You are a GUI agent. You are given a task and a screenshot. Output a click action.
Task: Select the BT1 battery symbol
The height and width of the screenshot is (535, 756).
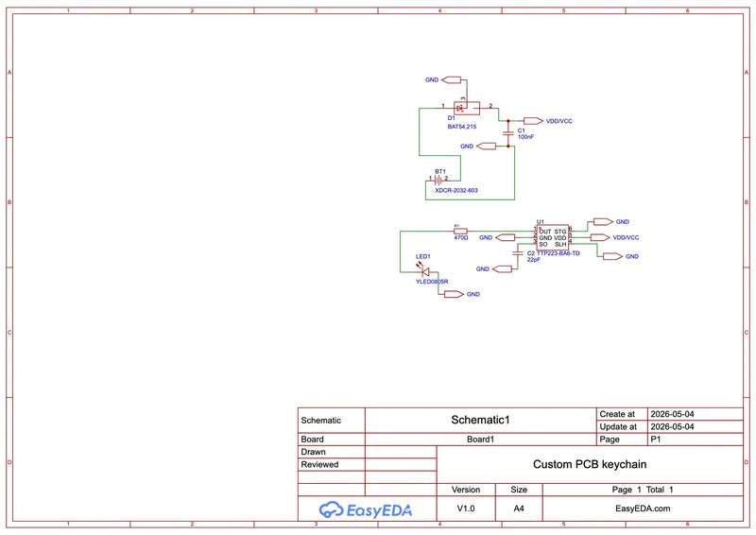coord(438,181)
